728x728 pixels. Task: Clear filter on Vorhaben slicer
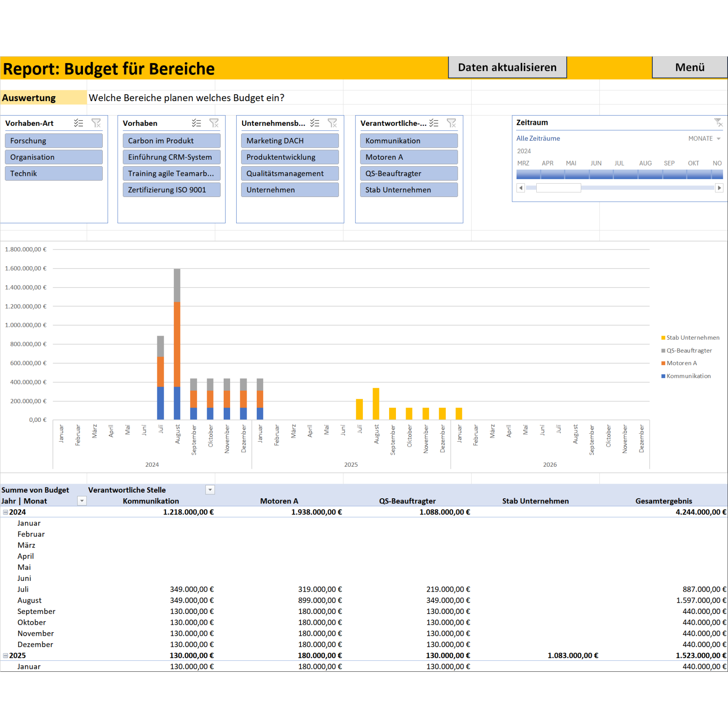214,123
